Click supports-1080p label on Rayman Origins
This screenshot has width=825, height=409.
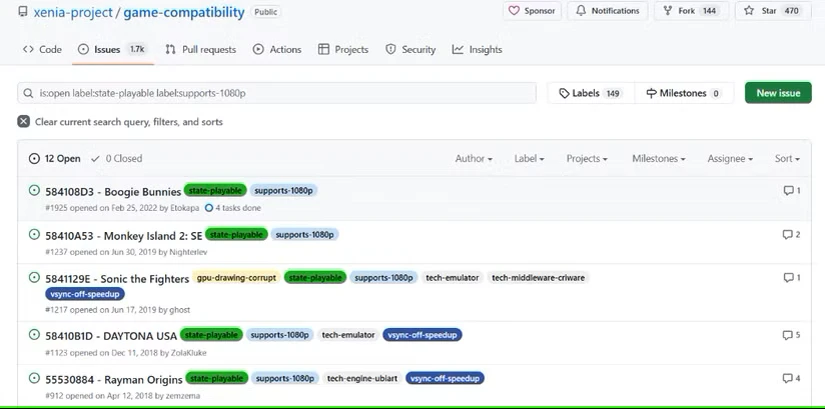point(285,378)
